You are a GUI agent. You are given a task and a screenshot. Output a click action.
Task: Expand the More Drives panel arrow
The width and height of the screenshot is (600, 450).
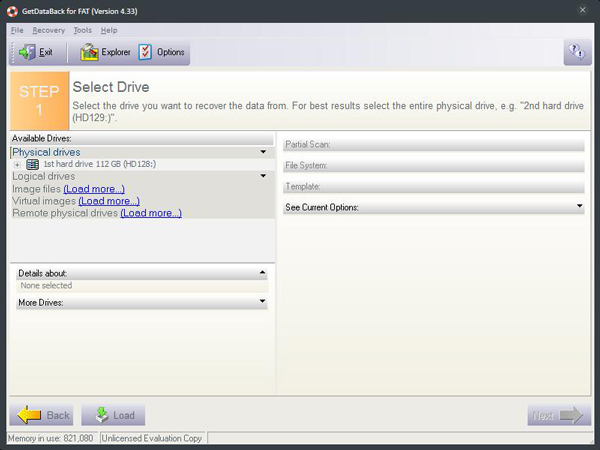[262, 301]
